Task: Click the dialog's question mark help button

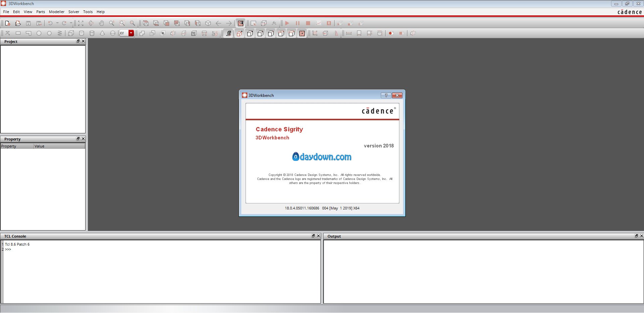Action: (x=386, y=96)
